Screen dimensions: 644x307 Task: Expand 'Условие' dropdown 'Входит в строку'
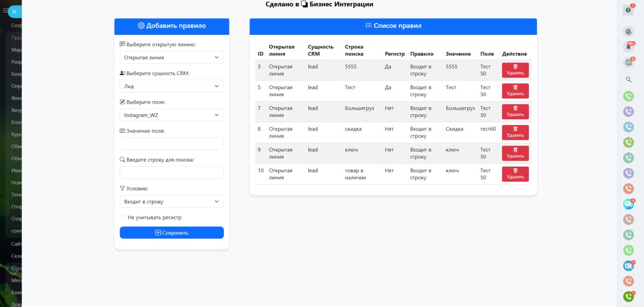pos(172,202)
